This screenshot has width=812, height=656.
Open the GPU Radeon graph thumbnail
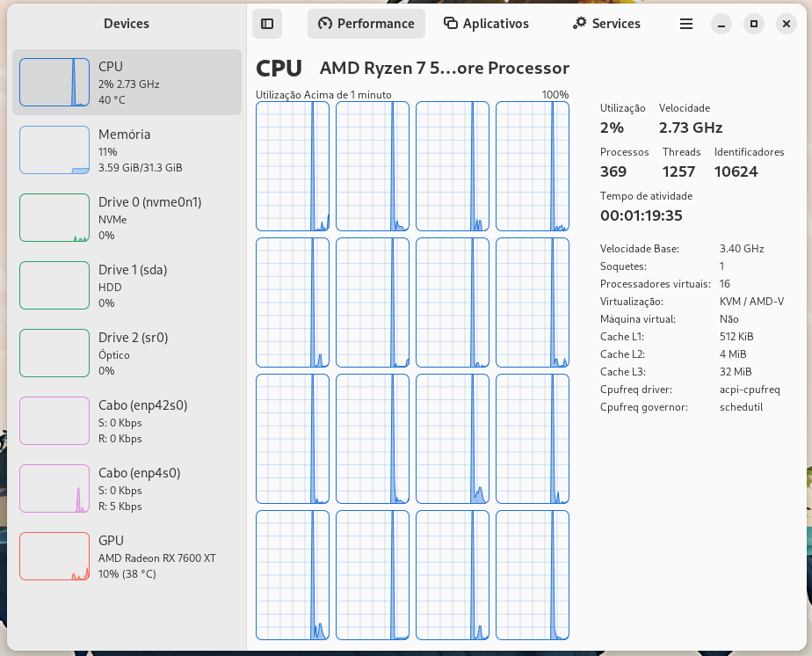click(x=54, y=557)
